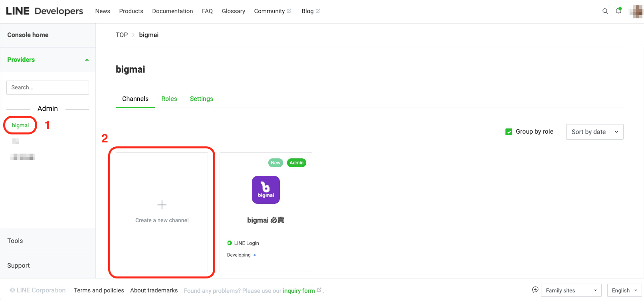Viewport: 644px width, 300px height.
Task: Click TOP in the breadcrumb
Action: pyautogui.click(x=122, y=35)
